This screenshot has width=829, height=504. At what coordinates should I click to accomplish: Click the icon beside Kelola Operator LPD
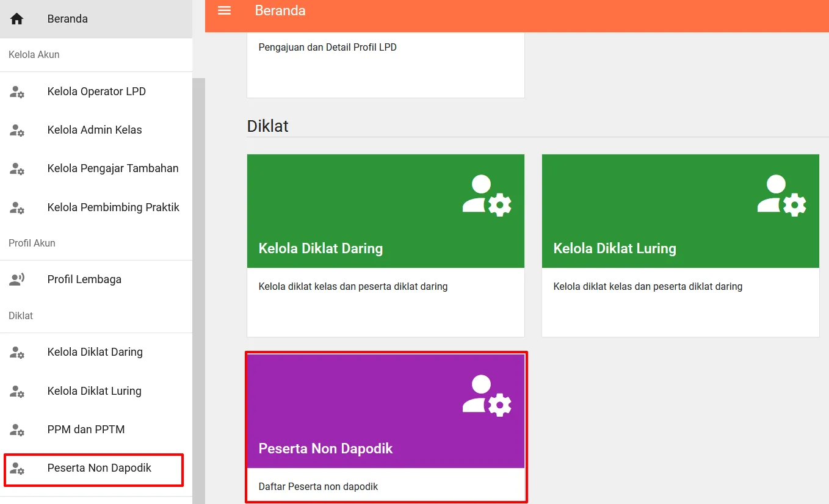(17, 91)
